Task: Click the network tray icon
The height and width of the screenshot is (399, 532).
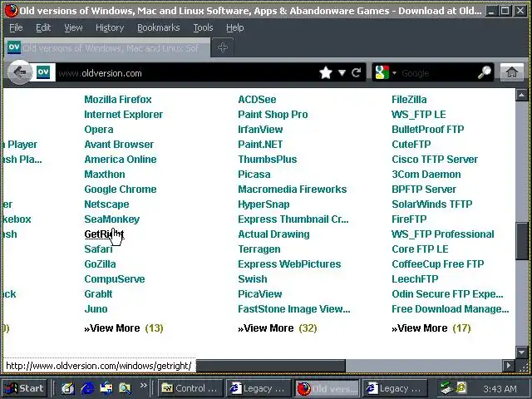Action: tap(447, 388)
